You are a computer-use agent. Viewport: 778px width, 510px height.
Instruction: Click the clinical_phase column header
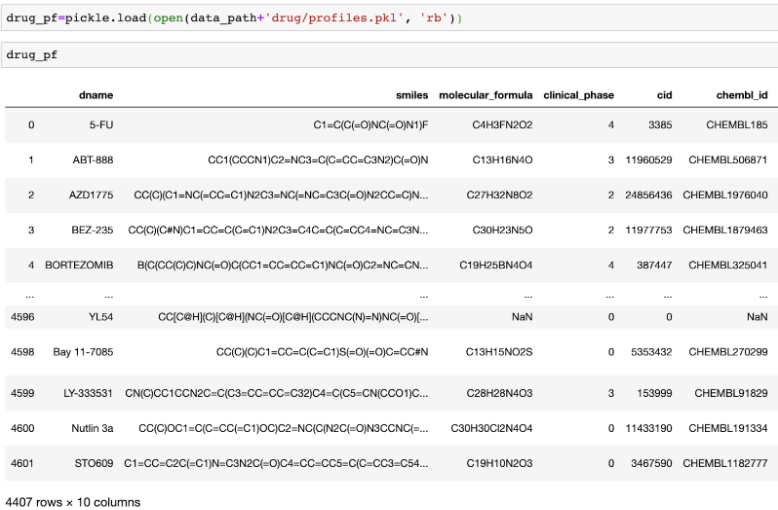pyautogui.click(x=578, y=95)
